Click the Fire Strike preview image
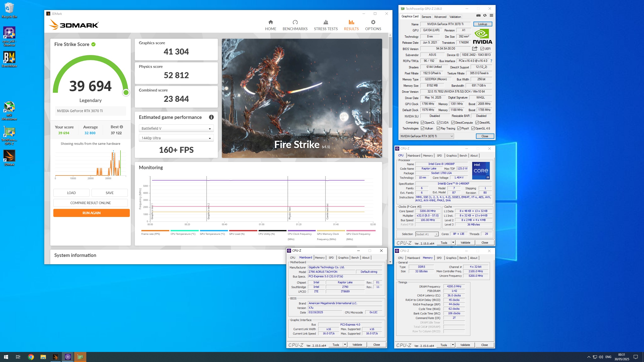Screen dimensions: 644x362 tap(302, 98)
